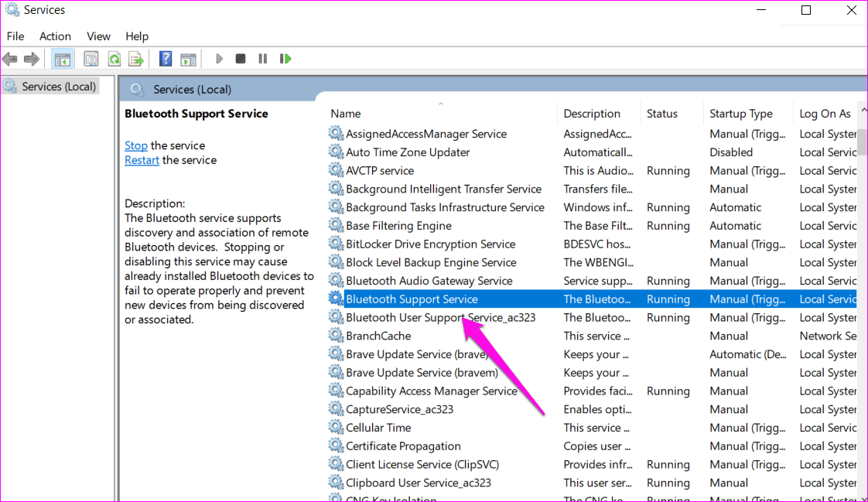The image size is (868, 502).
Task: Open the Help menu
Action: coord(137,36)
